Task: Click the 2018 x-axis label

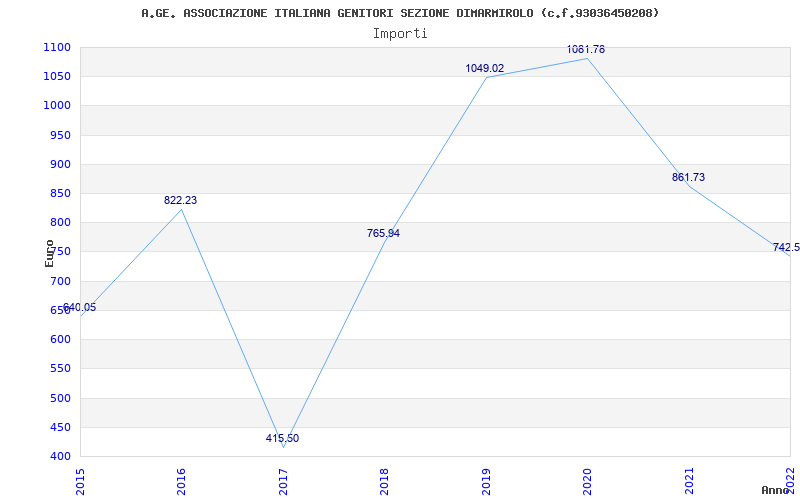Action: click(384, 482)
